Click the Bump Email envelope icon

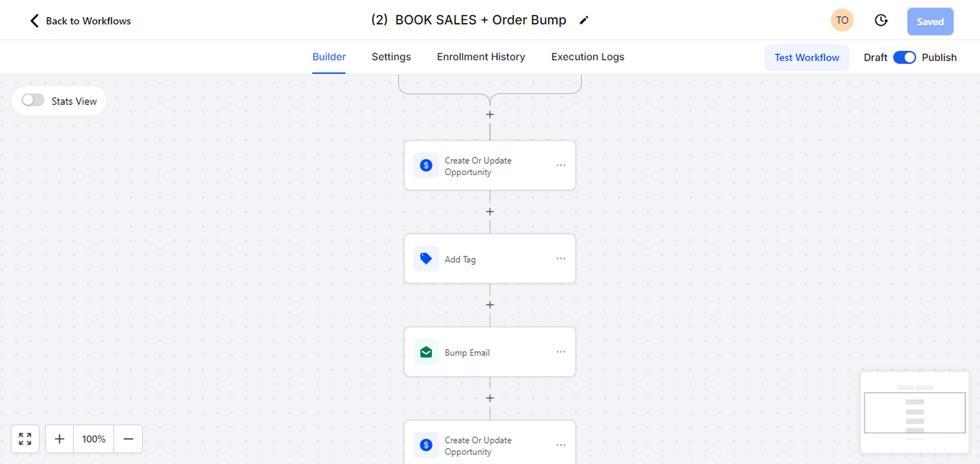[x=426, y=352]
